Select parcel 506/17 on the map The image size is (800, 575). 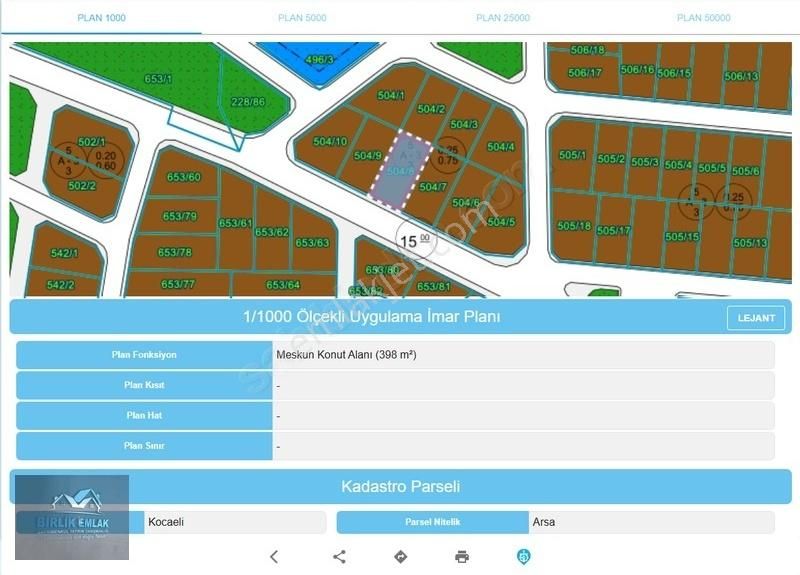(585, 73)
